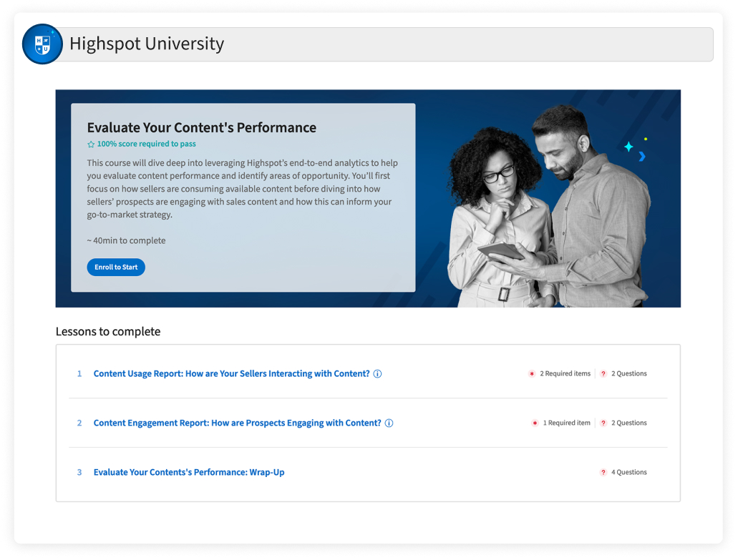
Task: Open the Content Engagement Report lesson link
Action: click(237, 423)
